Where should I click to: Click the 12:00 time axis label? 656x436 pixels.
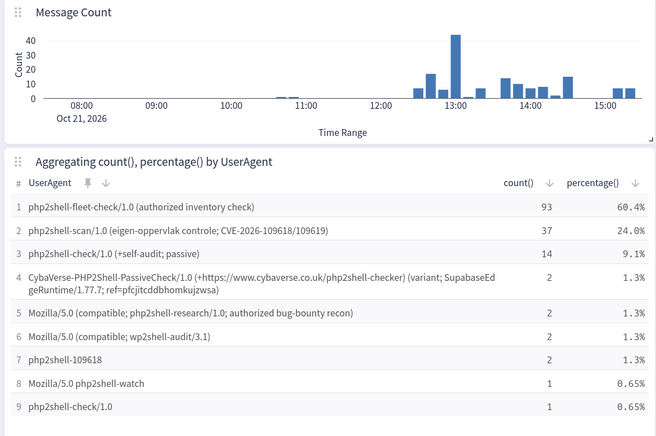tap(381, 105)
